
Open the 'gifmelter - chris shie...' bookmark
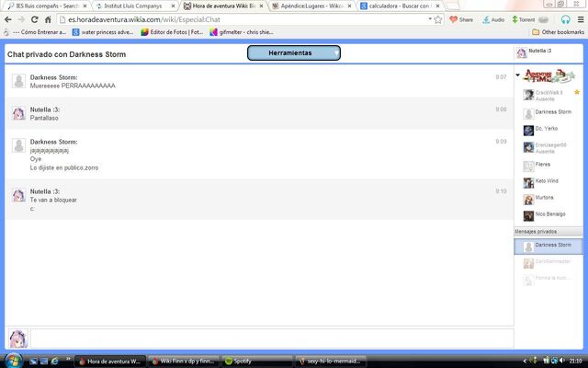coord(242,32)
